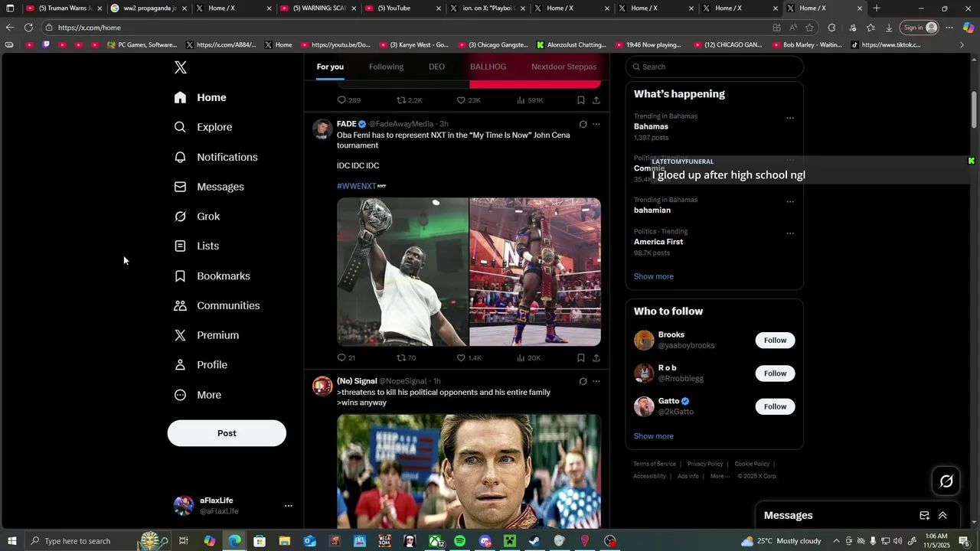Open more options for bahamian trend
This screenshot has height=551, width=980.
790,202
